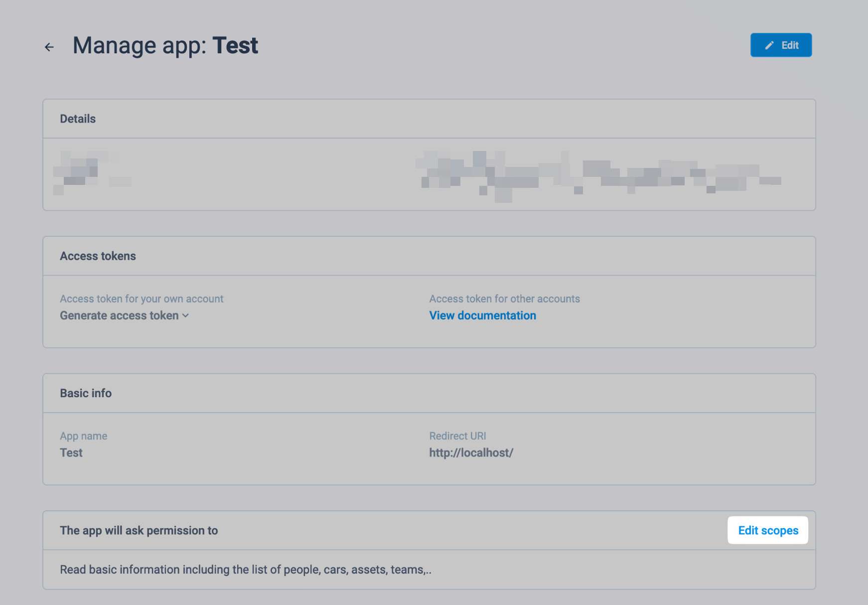868x605 pixels.
Task: Click the pencil icon in Edit button
Action: click(x=769, y=45)
